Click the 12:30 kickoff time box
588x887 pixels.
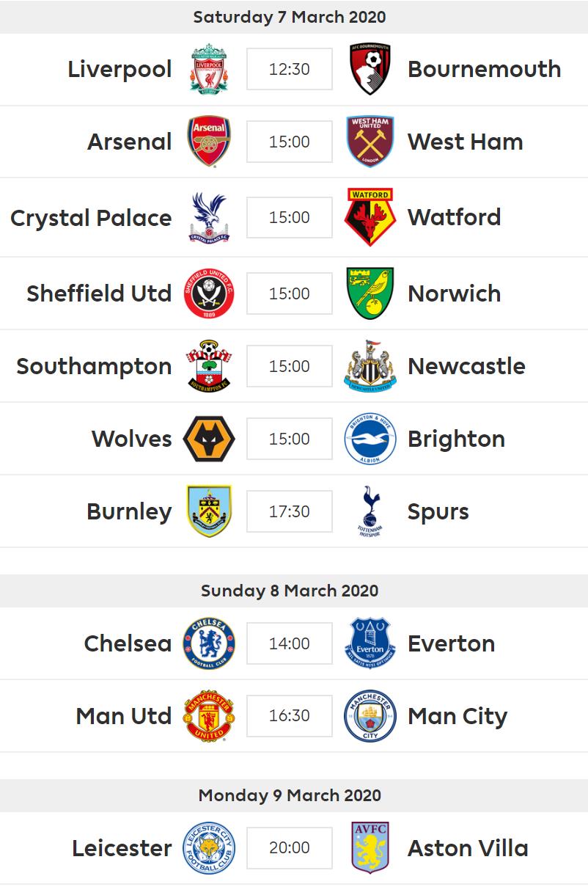pyautogui.click(x=290, y=69)
